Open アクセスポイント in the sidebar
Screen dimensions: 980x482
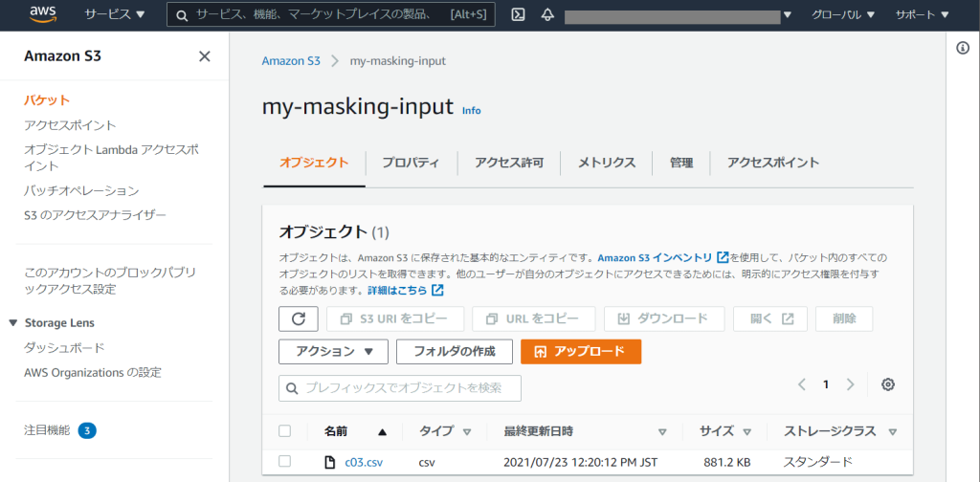click(x=70, y=125)
